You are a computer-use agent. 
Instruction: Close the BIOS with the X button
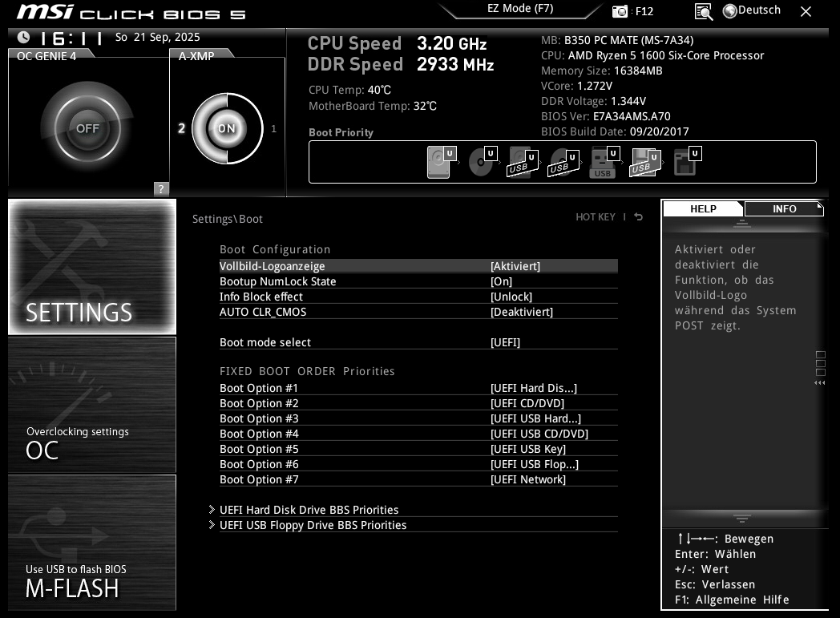806,11
